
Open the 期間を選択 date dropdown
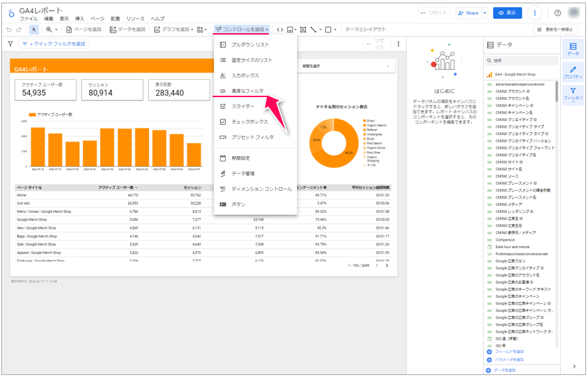[x=345, y=66]
